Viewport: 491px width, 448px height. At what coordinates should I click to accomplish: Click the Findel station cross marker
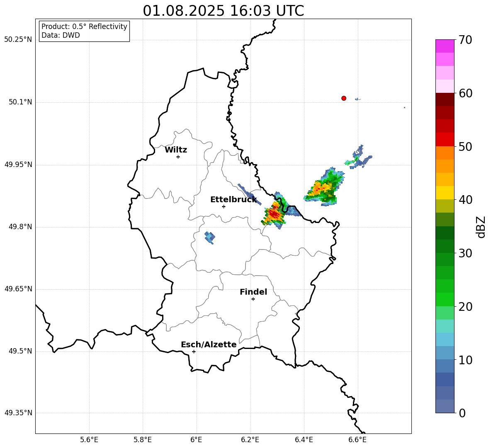click(253, 299)
